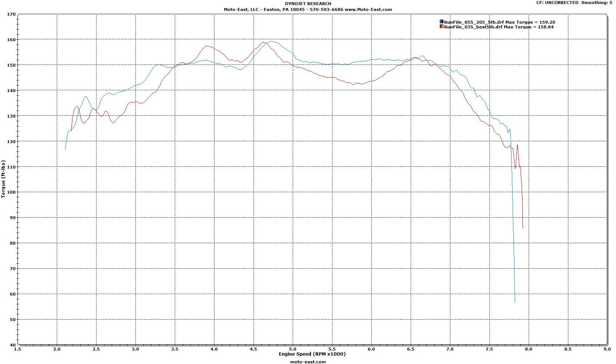Click the red legend swatch for RunFile_035

pyautogui.click(x=442, y=27)
